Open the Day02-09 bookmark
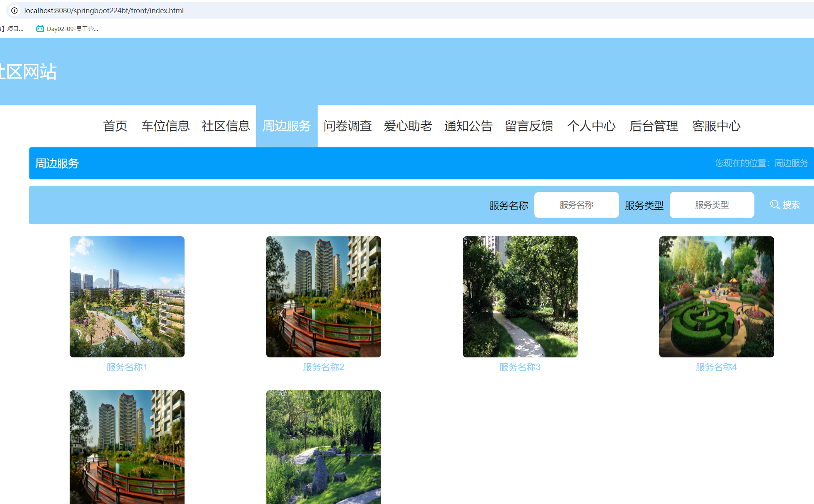Screen dimensions: 814x504 pos(67,29)
